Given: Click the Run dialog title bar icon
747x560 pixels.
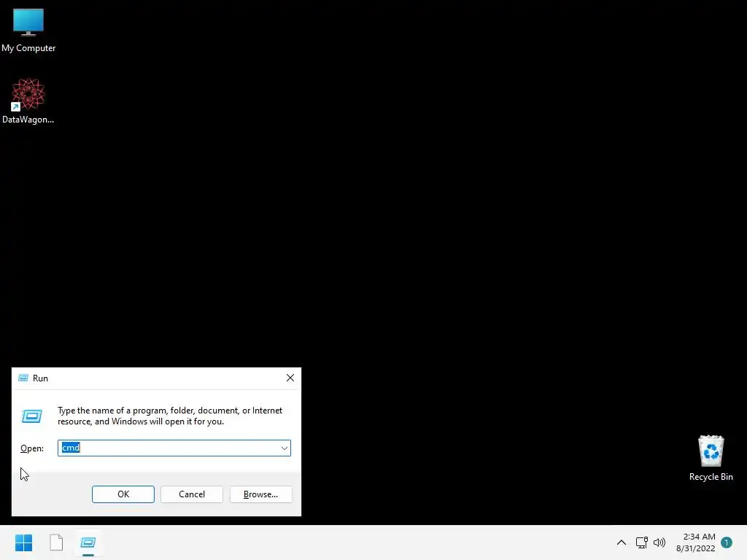Looking at the screenshot, I should point(23,378).
